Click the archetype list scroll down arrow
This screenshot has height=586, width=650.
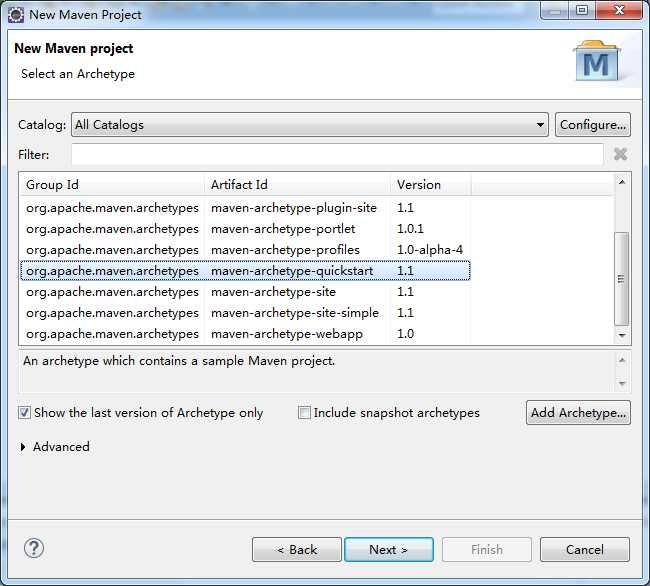[622, 335]
